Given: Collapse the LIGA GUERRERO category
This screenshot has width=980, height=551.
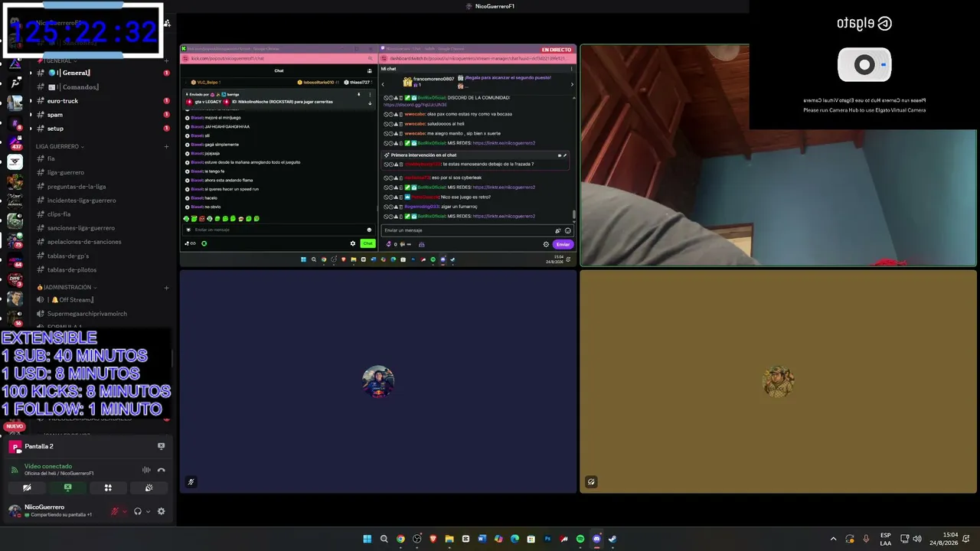Looking at the screenshot, I should [x=60, y=146].
